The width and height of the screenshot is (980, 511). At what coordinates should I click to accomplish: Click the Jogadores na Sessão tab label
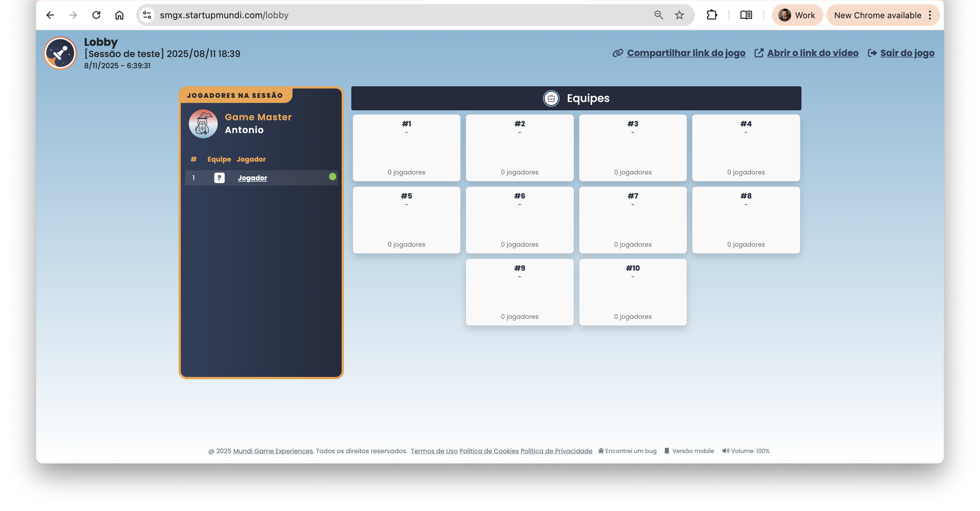point(235,95)
